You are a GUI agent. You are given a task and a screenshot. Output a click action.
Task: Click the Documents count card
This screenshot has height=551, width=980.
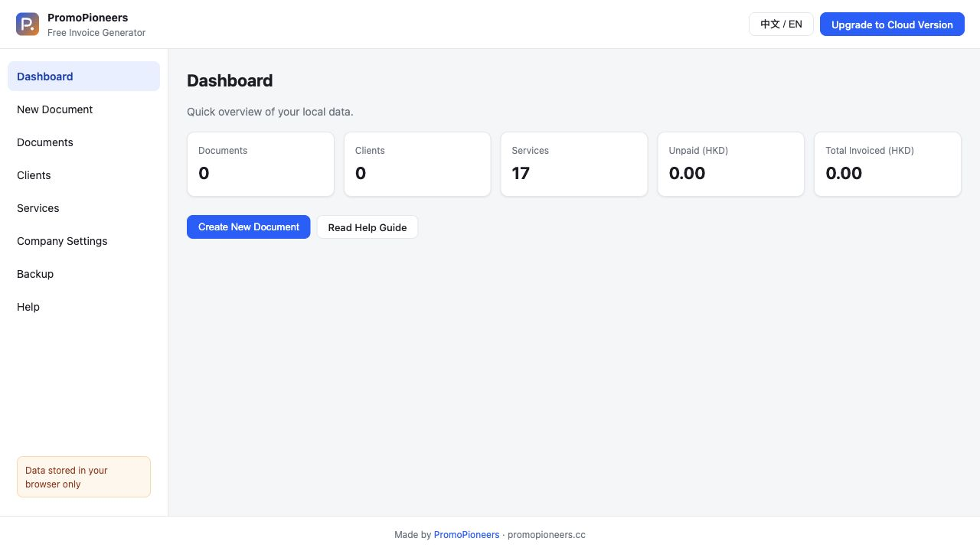(x=260, y=165)
